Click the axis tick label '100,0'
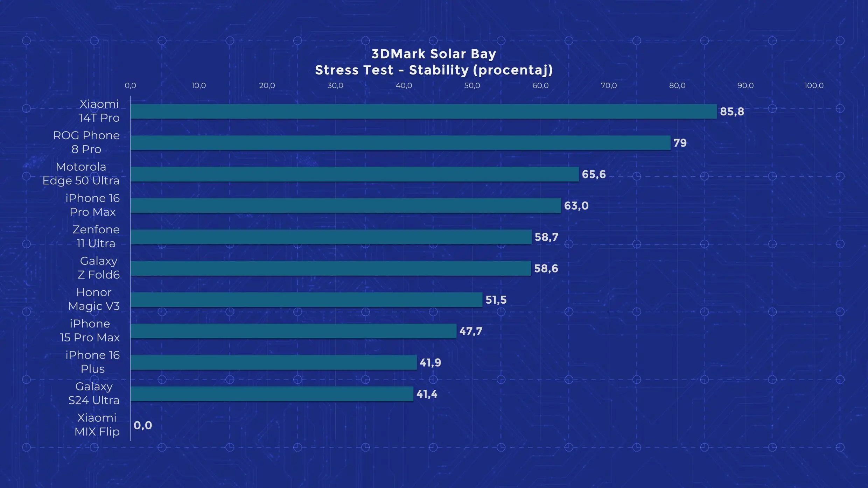The width and height of the screenshot is (868, 488). 814,86
